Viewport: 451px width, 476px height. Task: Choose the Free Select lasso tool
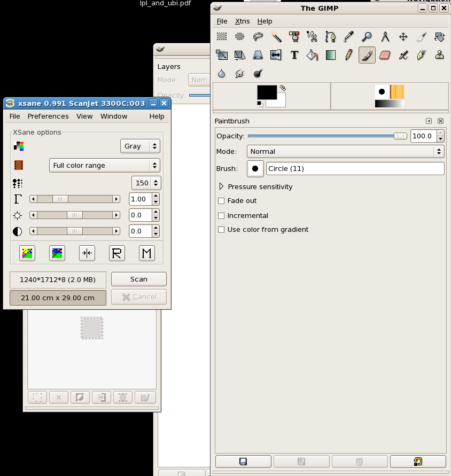(258, 37)
